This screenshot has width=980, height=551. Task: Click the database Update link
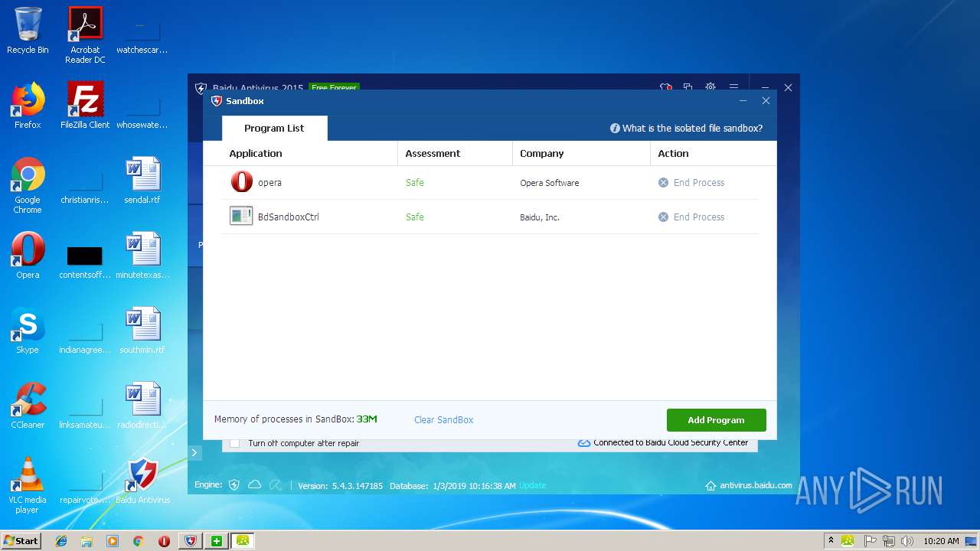tap(533, 485)
